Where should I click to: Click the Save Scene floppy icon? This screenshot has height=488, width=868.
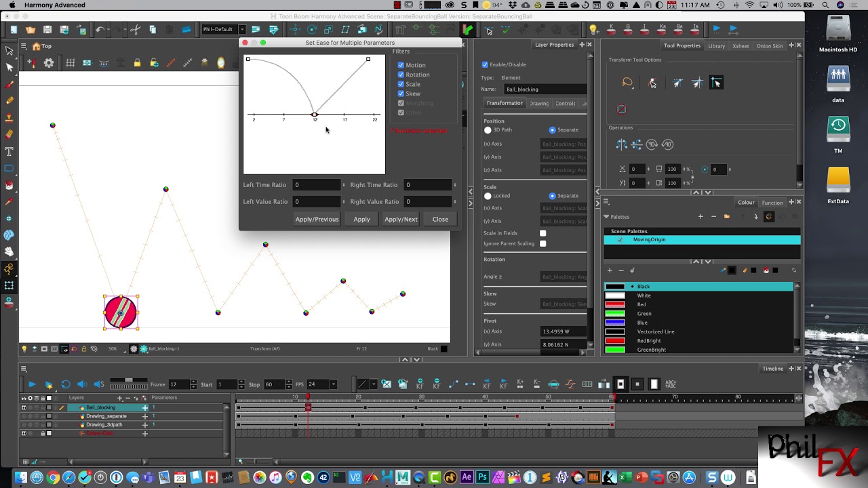[47, 29]
